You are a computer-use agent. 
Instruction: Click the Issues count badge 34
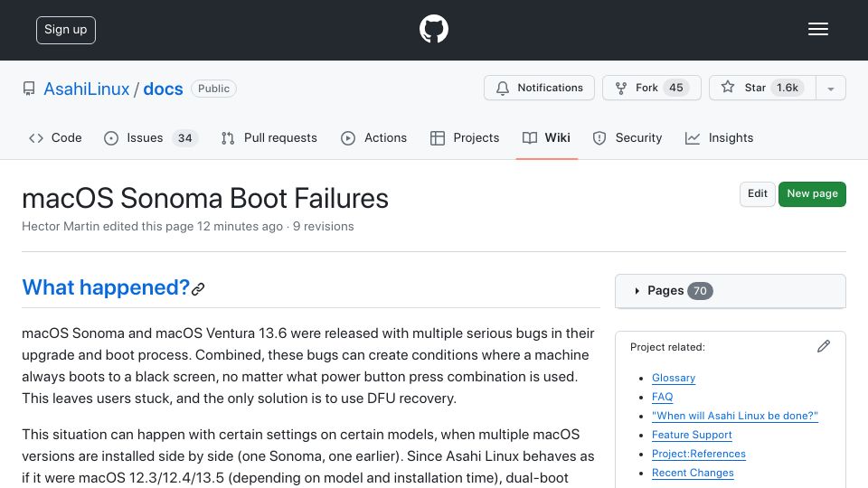(x=184, y=138)
